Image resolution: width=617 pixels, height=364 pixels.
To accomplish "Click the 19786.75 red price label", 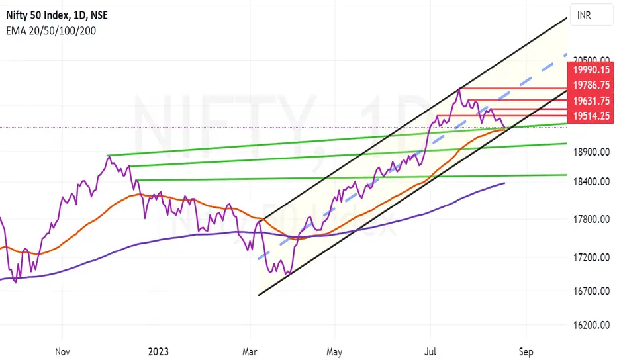I will (591, 85).
